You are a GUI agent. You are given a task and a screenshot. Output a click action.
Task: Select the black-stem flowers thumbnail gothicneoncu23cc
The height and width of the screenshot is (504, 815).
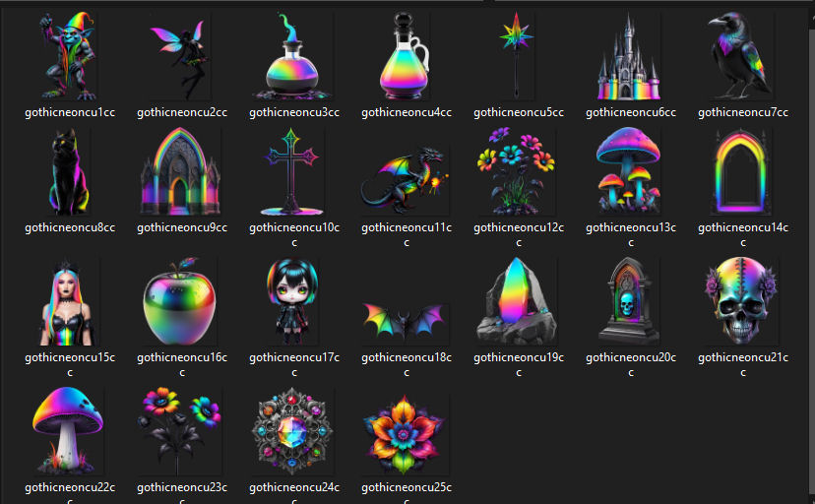[180, 431]
